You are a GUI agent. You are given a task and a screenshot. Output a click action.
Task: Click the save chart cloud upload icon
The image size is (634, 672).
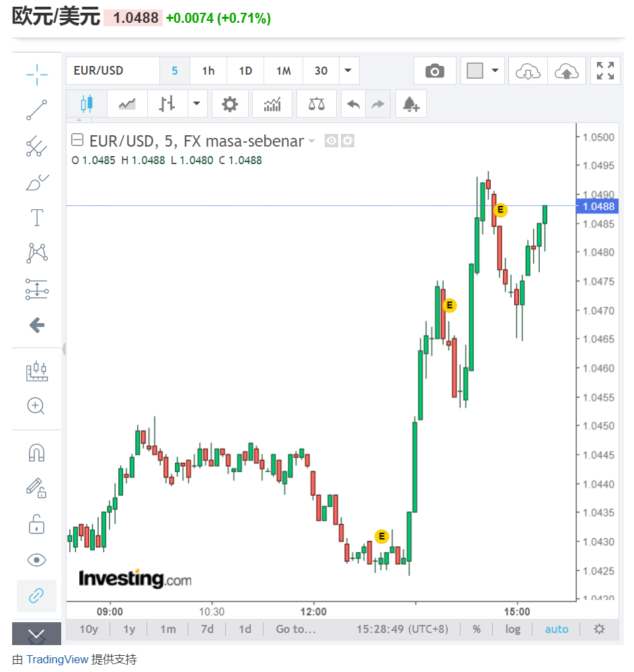(567, 71)
